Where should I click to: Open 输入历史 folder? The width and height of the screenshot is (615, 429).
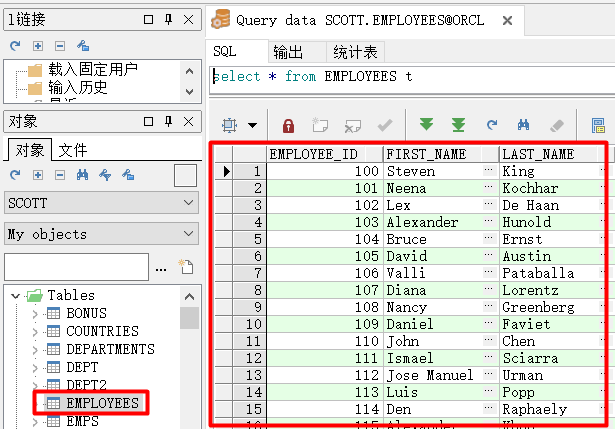78,87
